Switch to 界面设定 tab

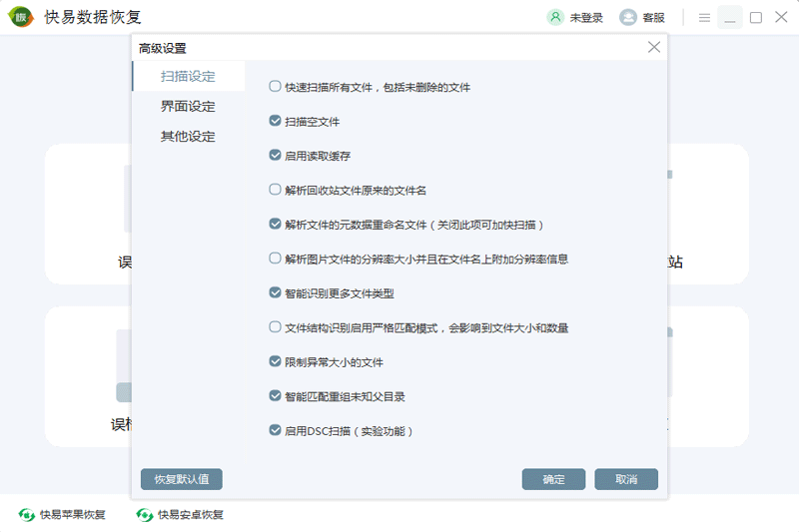click(x=188, y=107)
